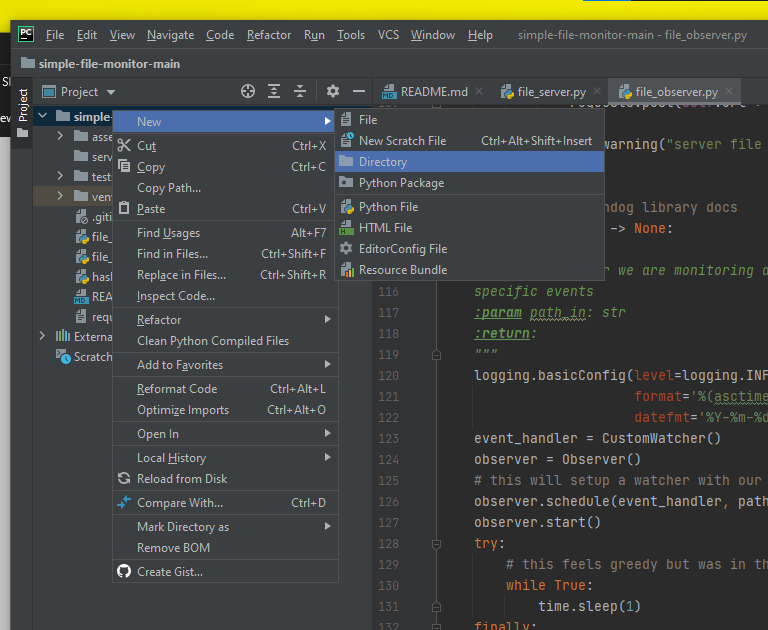Click the Reload from Disk refresh icon
The width and height of the screenshot is (768, 630).
click(x=124, y=478)
